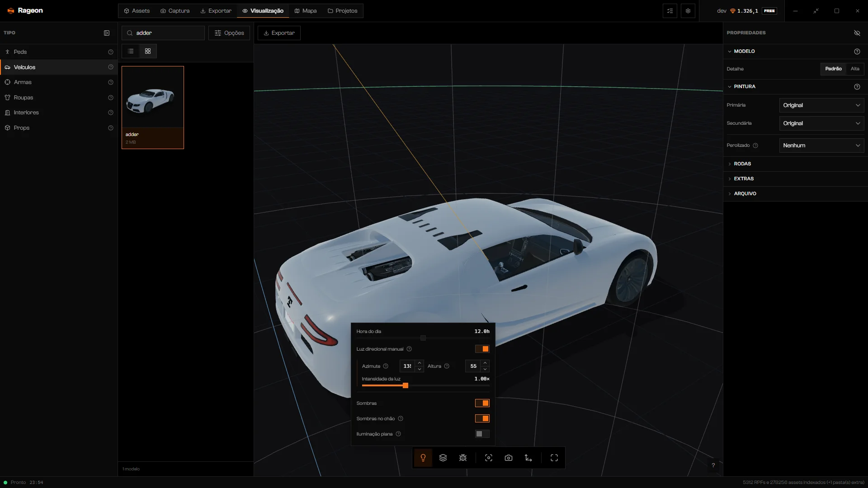Expand the Rodas section
868x488 pixels.
[795, 164]
